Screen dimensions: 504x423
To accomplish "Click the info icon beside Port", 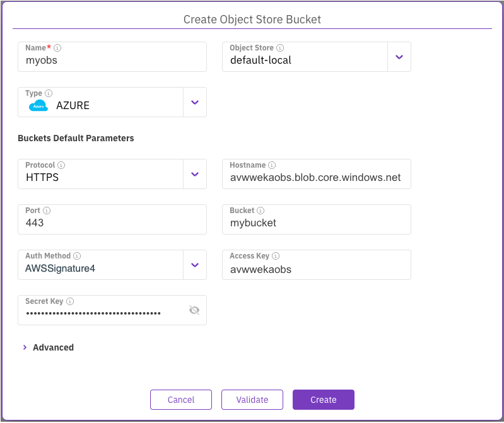I will point(47,211).
